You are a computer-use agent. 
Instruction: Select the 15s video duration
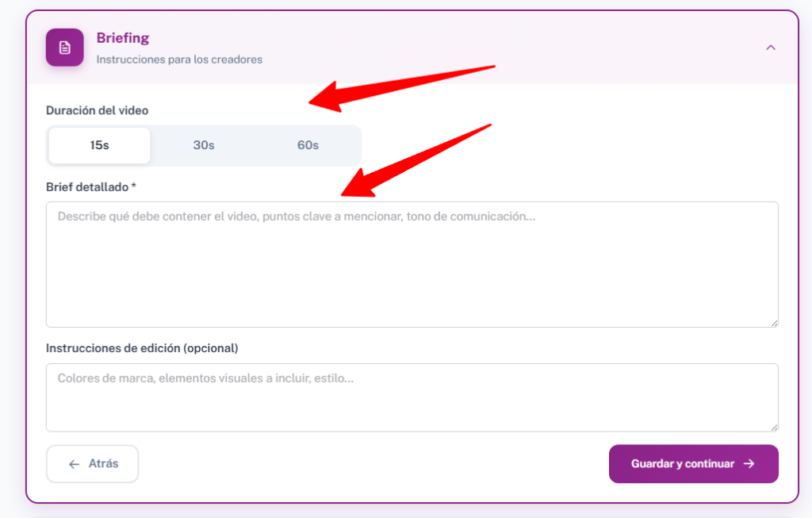(x=99, y=146)
